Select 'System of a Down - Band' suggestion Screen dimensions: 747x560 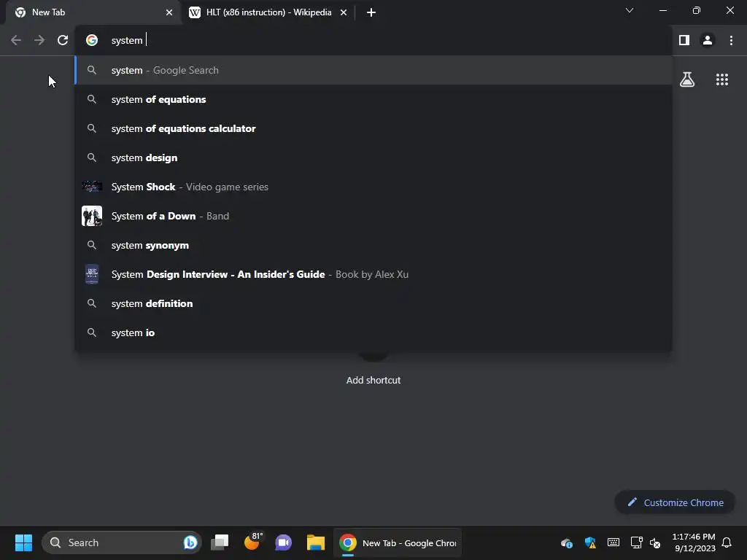click(x=373, y=216)
